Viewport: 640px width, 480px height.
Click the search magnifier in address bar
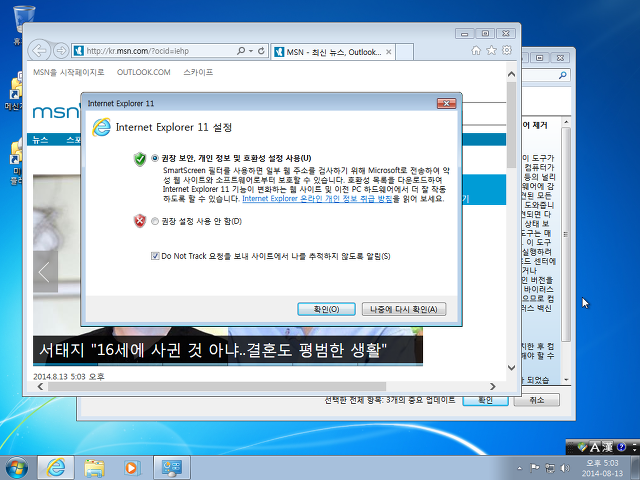coord(241,51)
